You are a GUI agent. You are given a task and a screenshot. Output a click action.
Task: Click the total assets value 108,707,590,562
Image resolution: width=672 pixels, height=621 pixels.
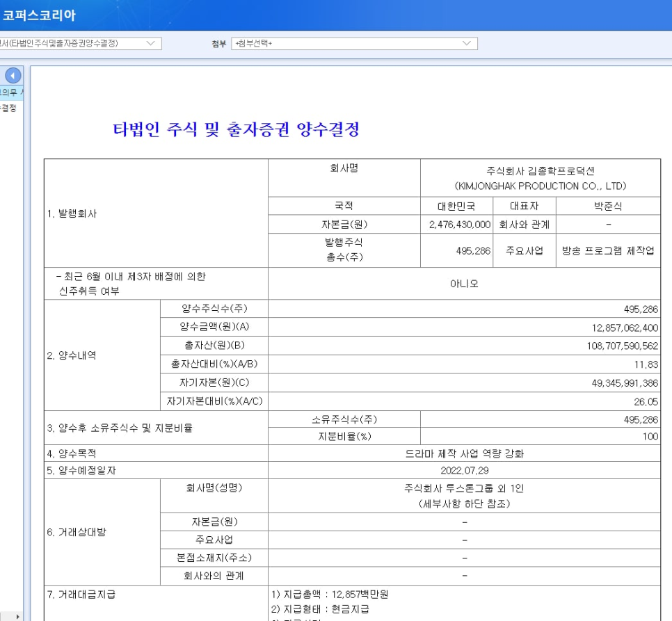[622, 346]
